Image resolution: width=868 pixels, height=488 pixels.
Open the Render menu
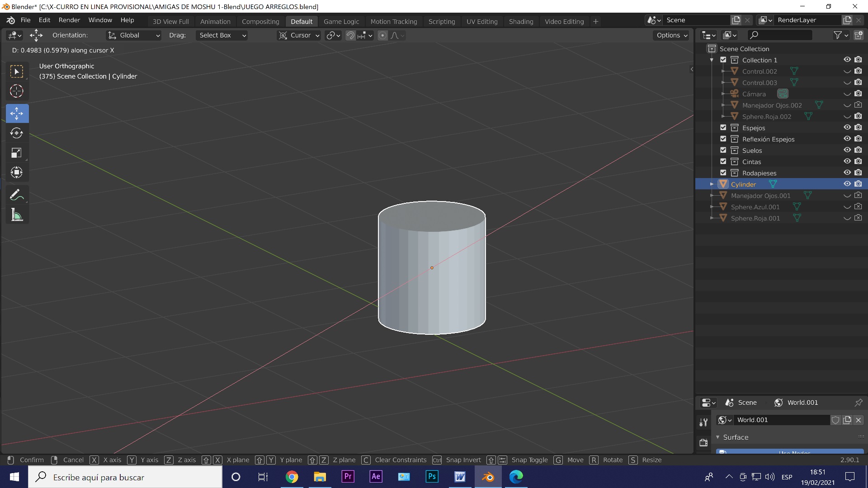[x=69, y=20]
